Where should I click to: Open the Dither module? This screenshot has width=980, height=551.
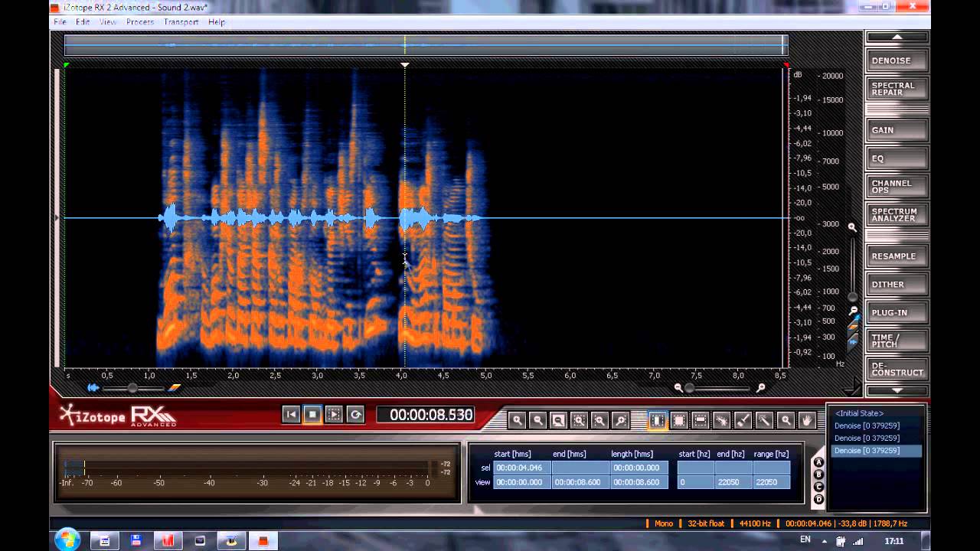coord(897,285)
